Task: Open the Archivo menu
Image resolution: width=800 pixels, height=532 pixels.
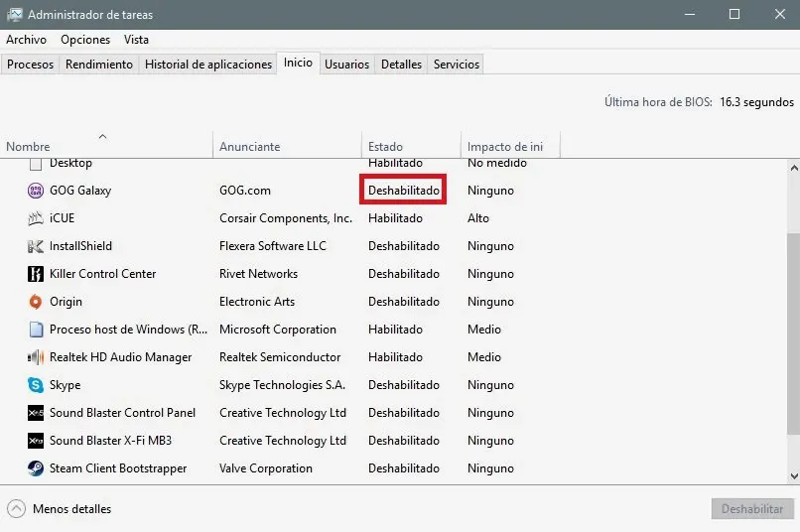Action: 26,40
